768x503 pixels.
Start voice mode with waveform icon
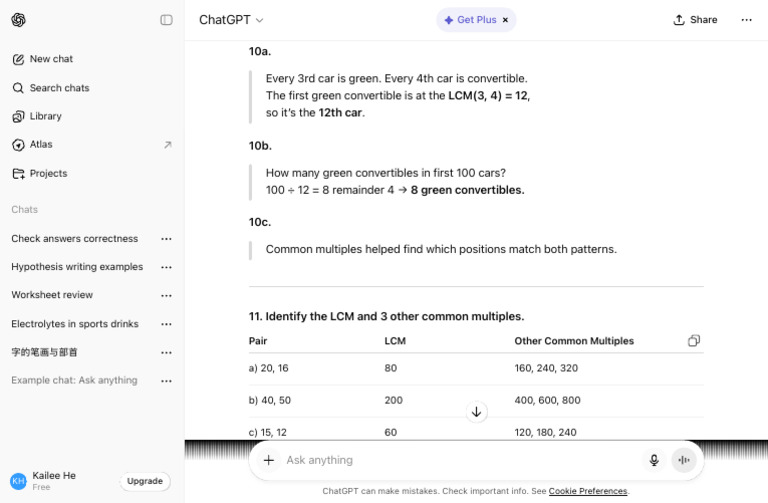point(684,460)
